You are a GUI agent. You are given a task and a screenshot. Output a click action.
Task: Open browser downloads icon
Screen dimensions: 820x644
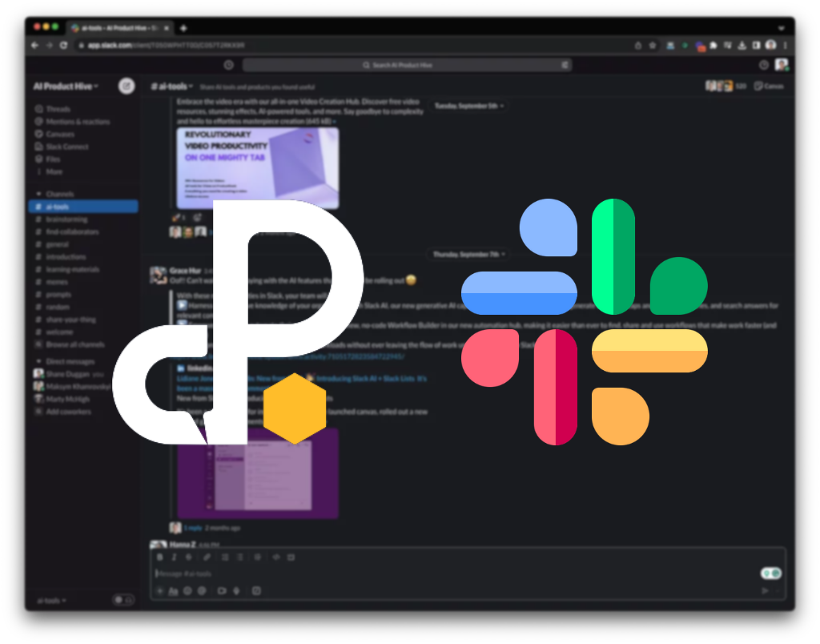click(742, 46)
